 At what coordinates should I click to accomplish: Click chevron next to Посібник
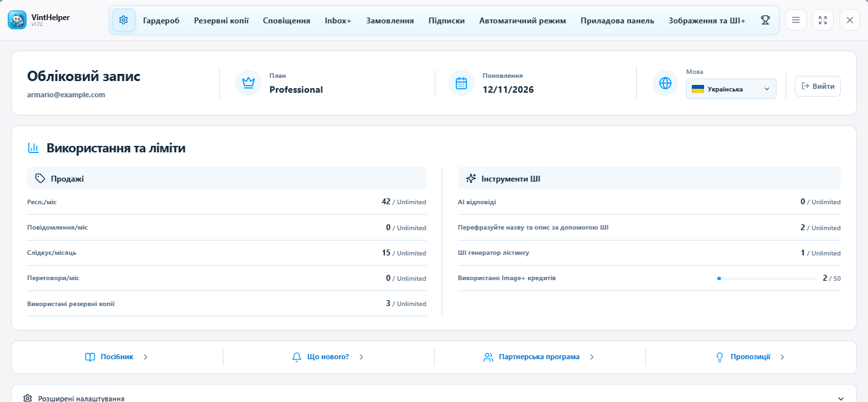145,357
